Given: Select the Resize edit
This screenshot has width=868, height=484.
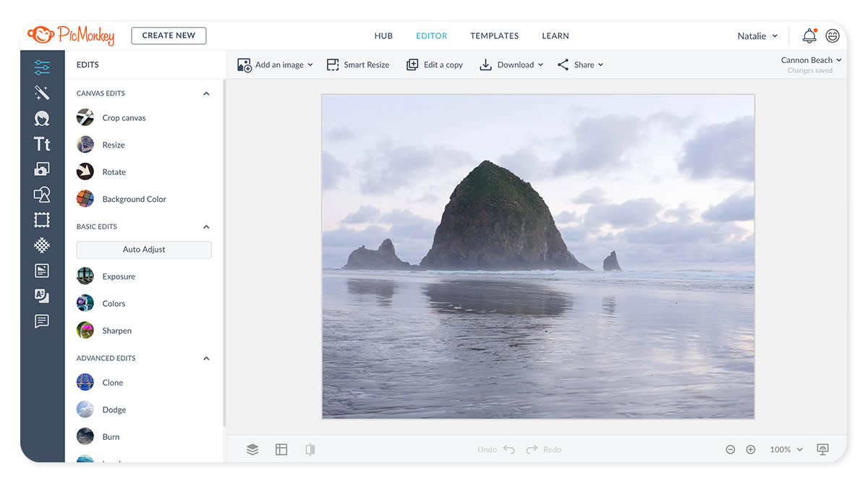Looking at the screenshot, I should point(101,145).
